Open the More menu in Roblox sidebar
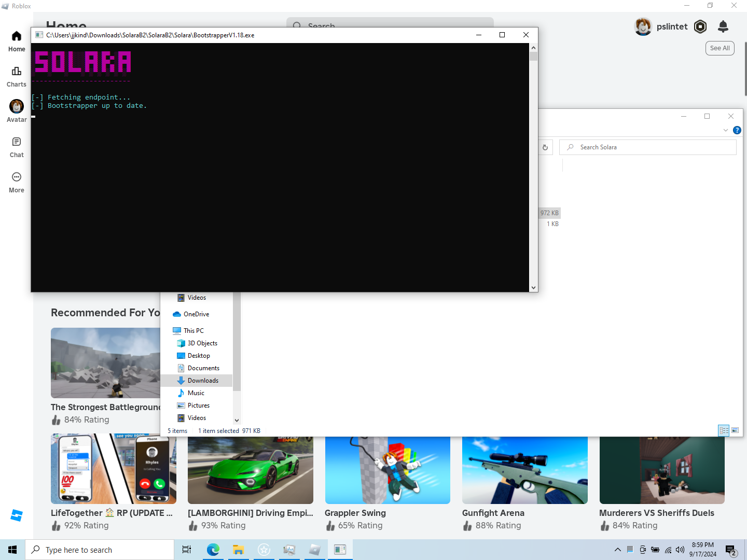 [x=17, y=183]
